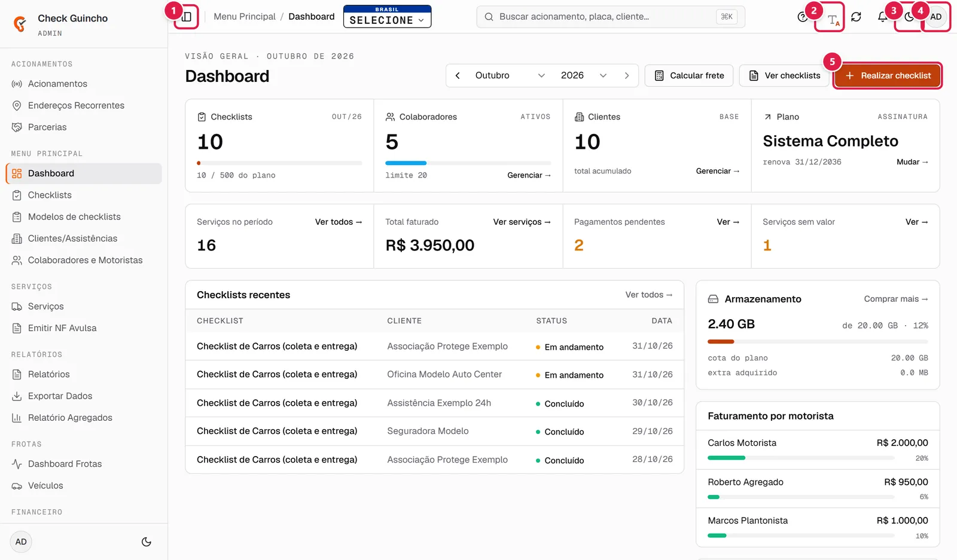Go to next month arrow
957x560 pixels.
(x=627, y=75)
